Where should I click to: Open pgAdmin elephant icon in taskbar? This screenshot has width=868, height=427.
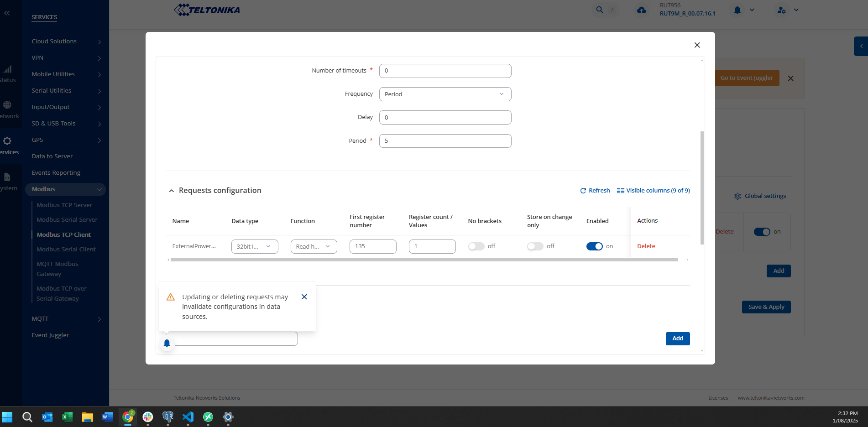(168, 417)
